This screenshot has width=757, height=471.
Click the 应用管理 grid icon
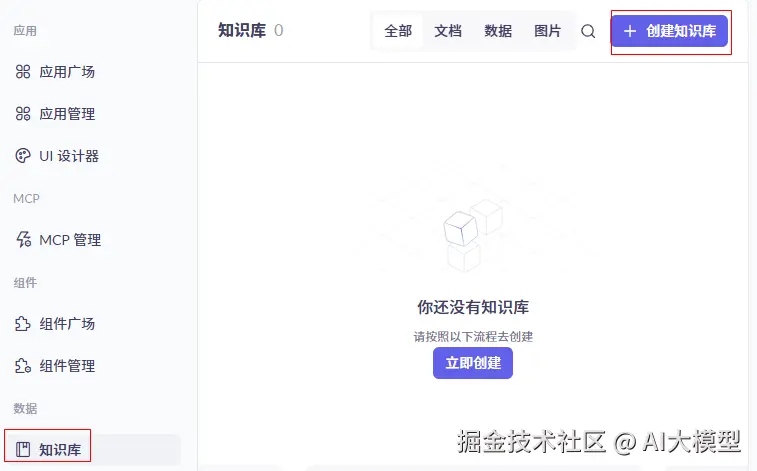click(x=23, y=114)
